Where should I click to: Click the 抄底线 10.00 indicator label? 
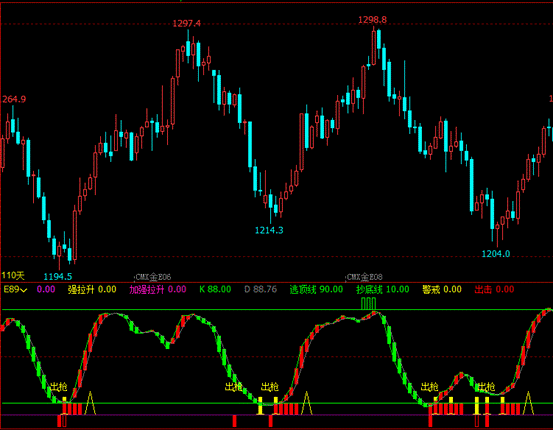click(x=383, y=290)
